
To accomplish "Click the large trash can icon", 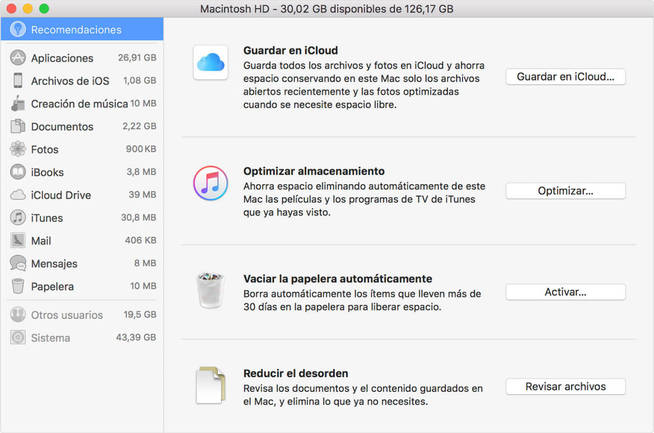I will click(x=211, y=290).
